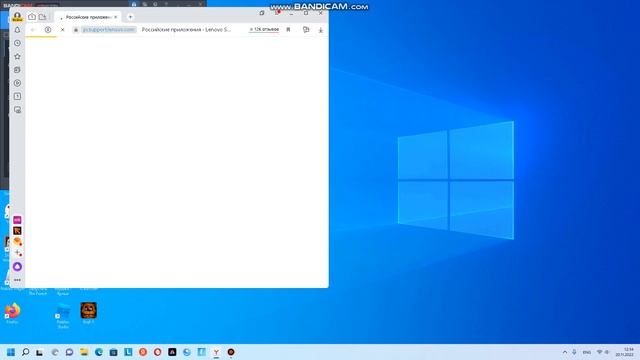Open the pink app shortcut in sidebar

(17, 220)
